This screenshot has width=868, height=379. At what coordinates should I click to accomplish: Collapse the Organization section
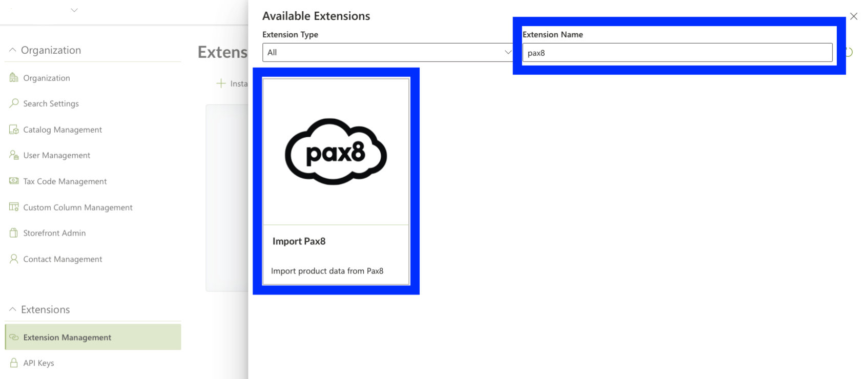tap(13, 50)
